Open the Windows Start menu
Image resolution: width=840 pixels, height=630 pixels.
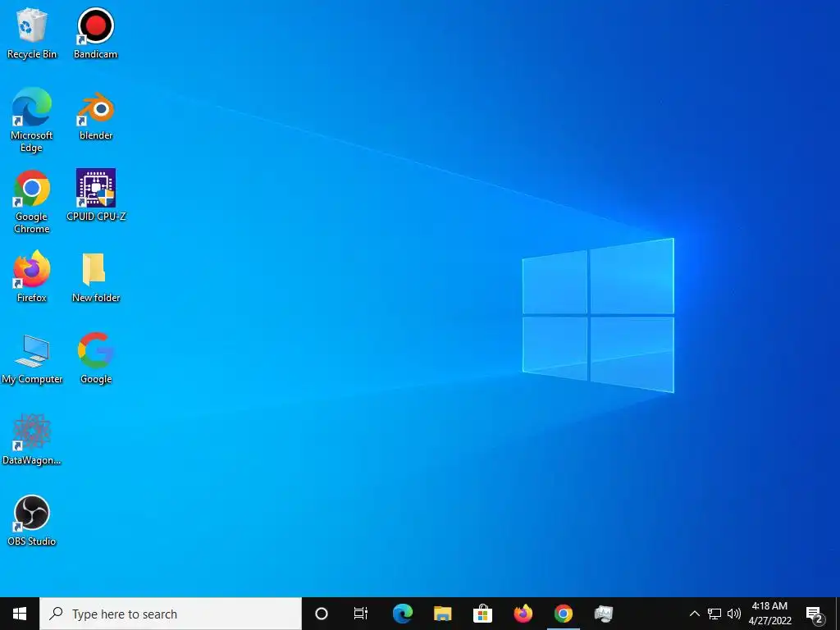(20, 614)
